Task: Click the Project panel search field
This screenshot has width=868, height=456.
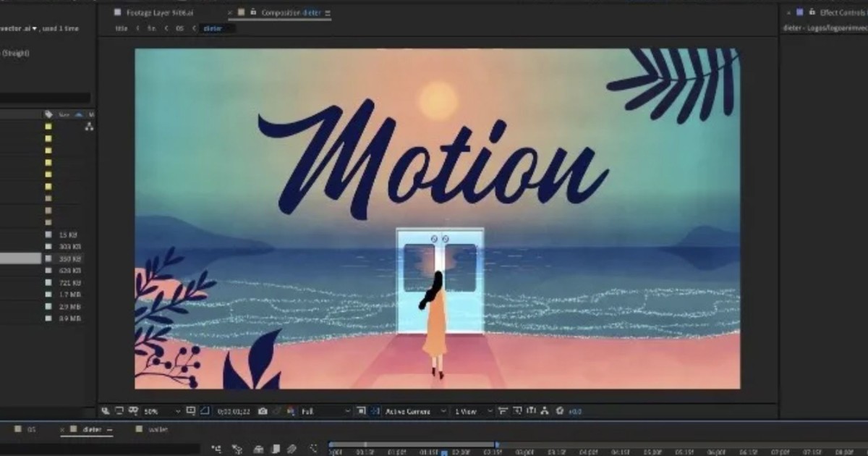Action: [46, 98]
